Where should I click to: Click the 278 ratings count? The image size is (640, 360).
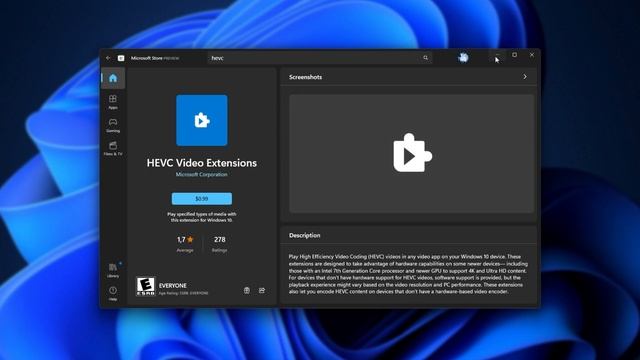(220, 244)
